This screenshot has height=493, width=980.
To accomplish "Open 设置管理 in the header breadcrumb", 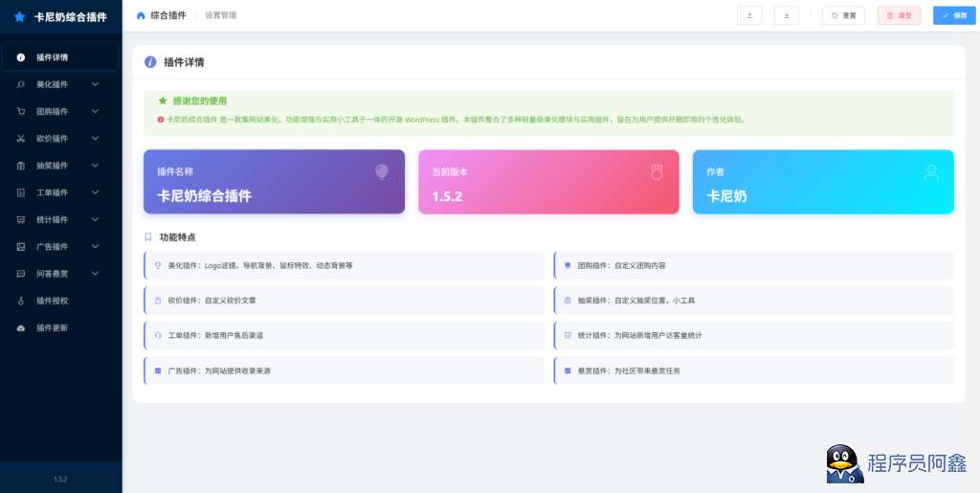I will coord(220,15).
